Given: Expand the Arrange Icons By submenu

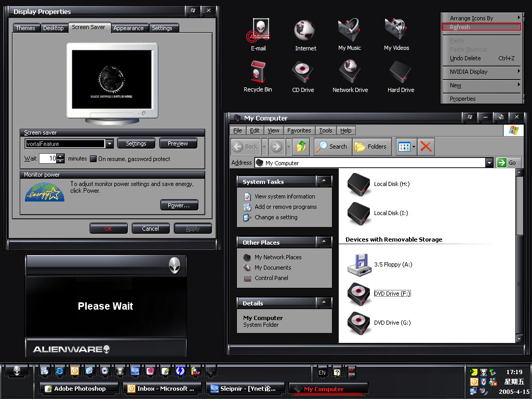Looking at the screenshot, I should (x=481, y=18).
